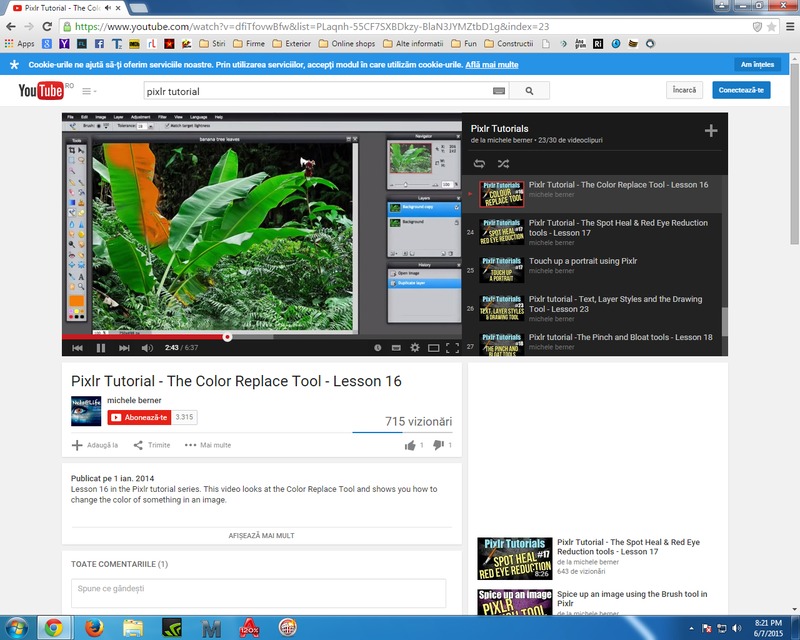Open the Adaugă la menu
This screenshot has height=640, width=800.
(95, 446)
